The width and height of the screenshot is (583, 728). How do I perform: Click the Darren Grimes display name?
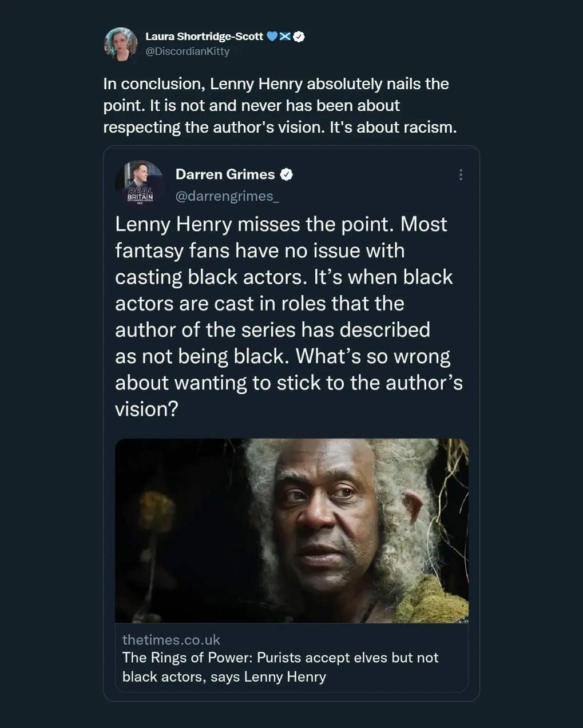225,174
